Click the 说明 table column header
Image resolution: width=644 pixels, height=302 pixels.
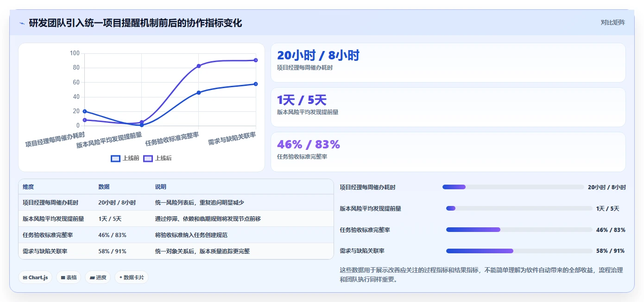[161, 187]
